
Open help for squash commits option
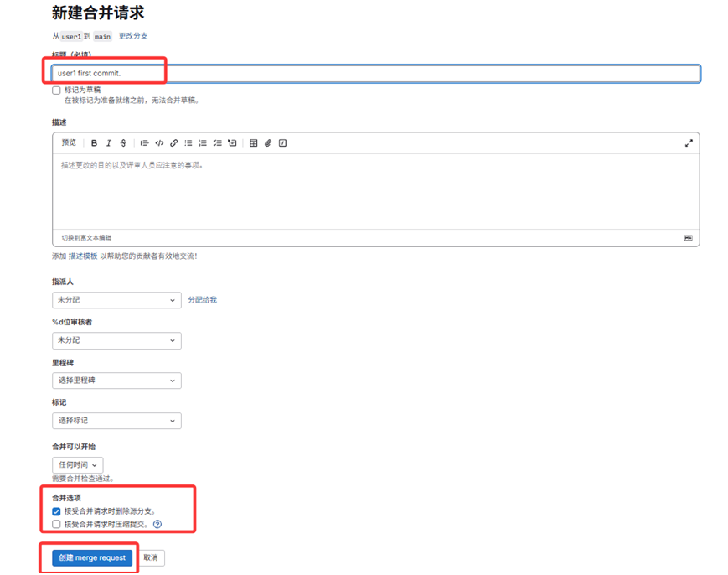157,524
